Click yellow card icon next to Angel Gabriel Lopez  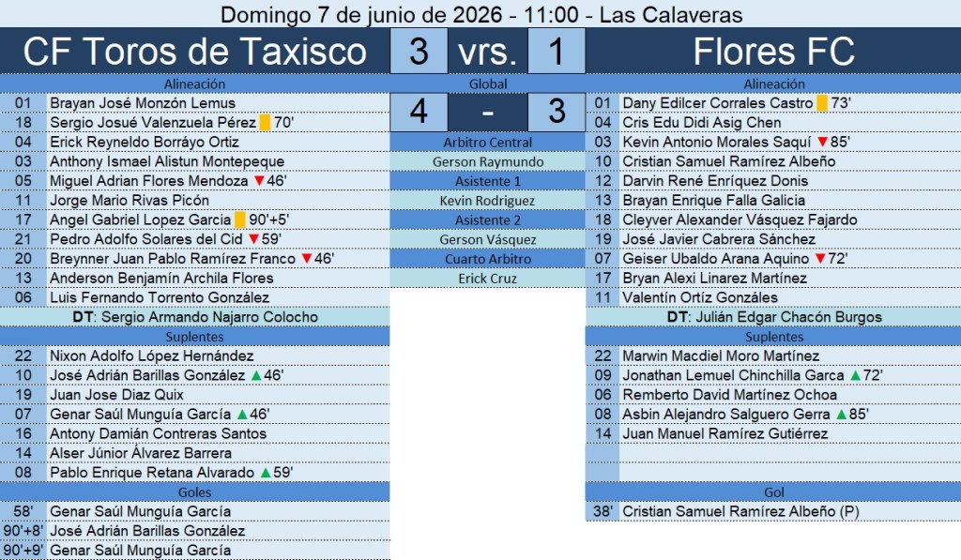(x=239, y=219)
